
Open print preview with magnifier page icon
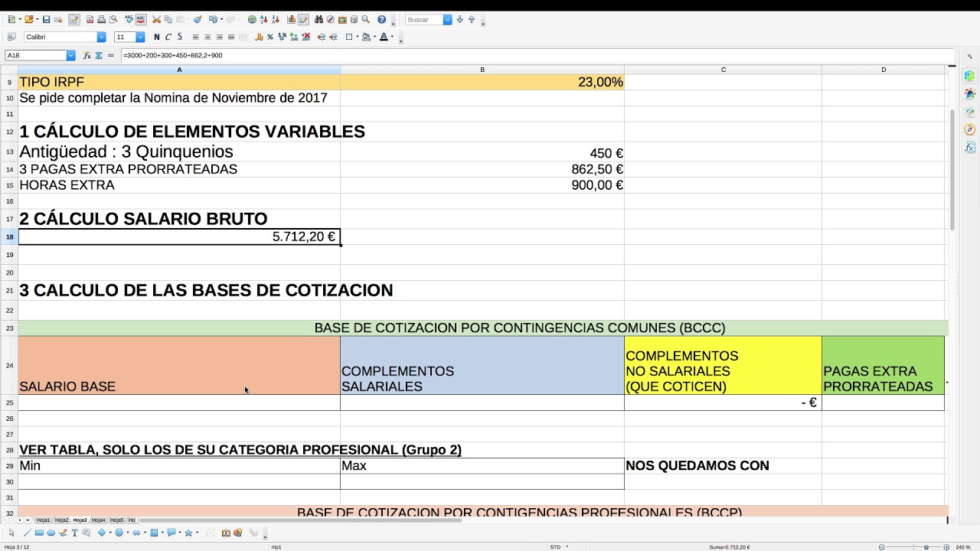113,19
